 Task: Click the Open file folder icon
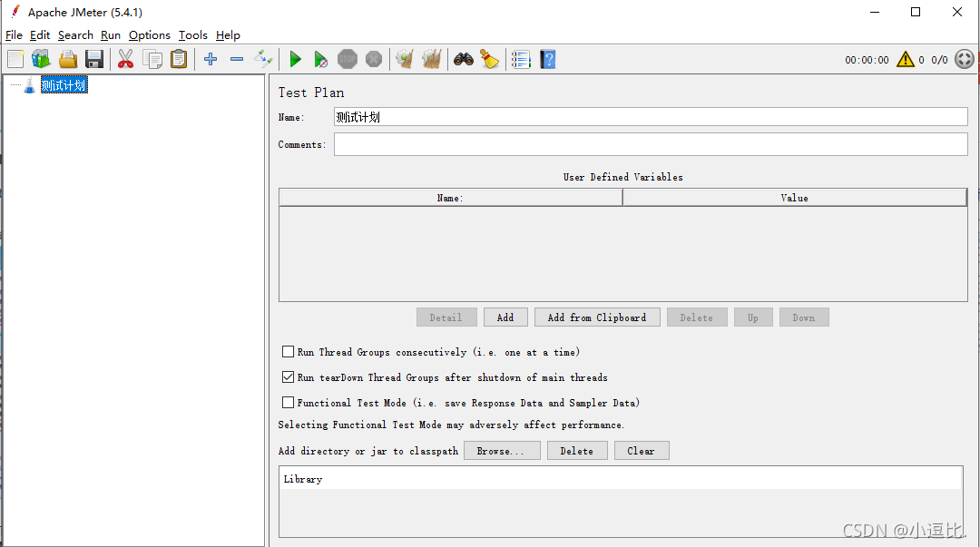pos(67,59)
